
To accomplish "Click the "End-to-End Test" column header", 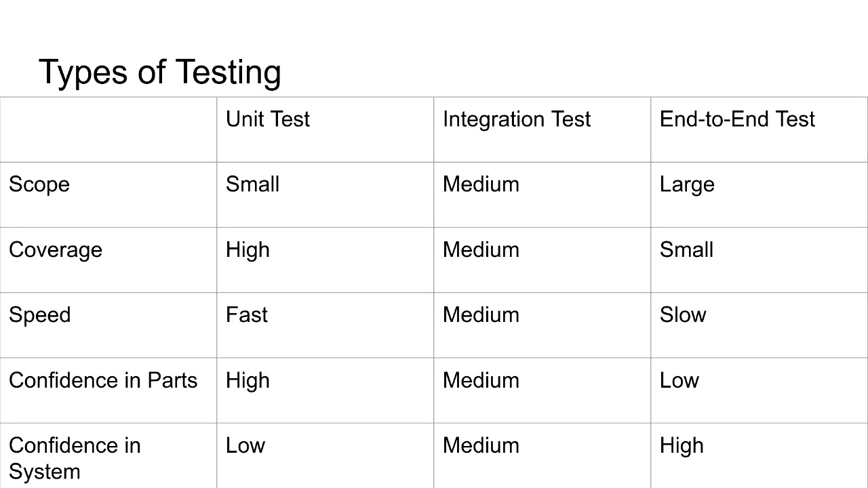I will [x=736, y=119].
